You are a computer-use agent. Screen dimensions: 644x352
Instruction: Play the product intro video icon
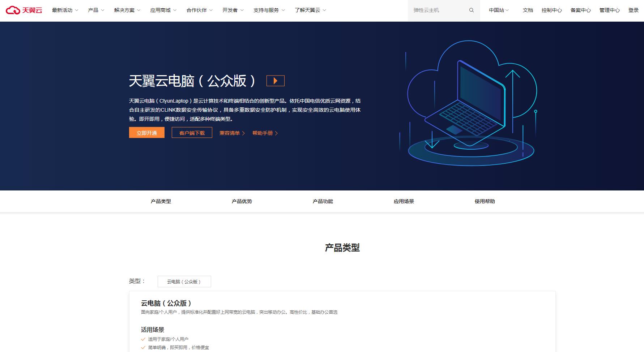click(x=276, y=81)
